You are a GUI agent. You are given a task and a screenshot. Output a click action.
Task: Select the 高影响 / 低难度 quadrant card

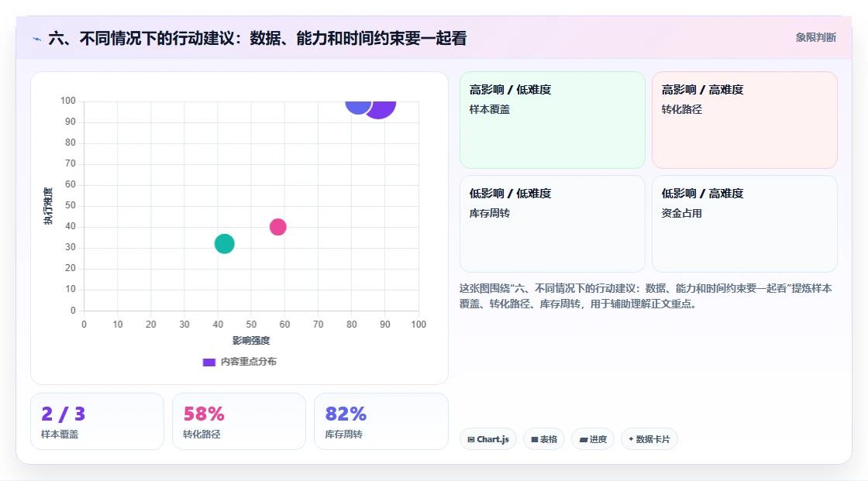[553, 120]
